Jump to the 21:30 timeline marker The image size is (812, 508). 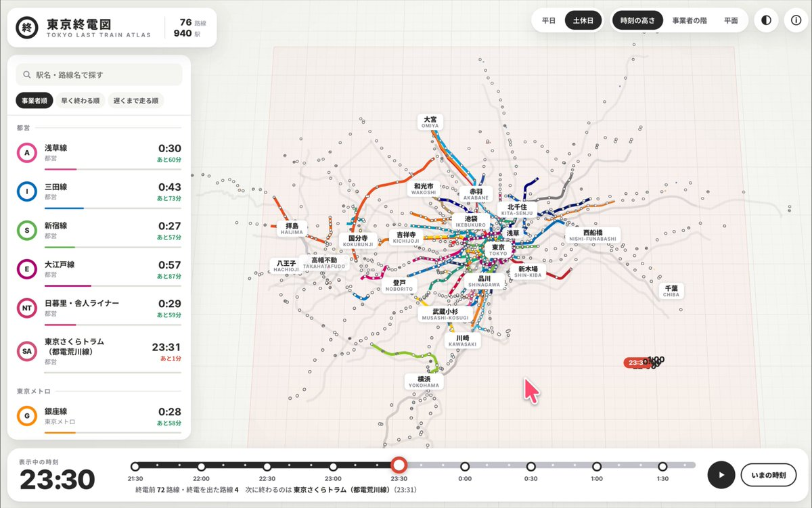(135, 467)
